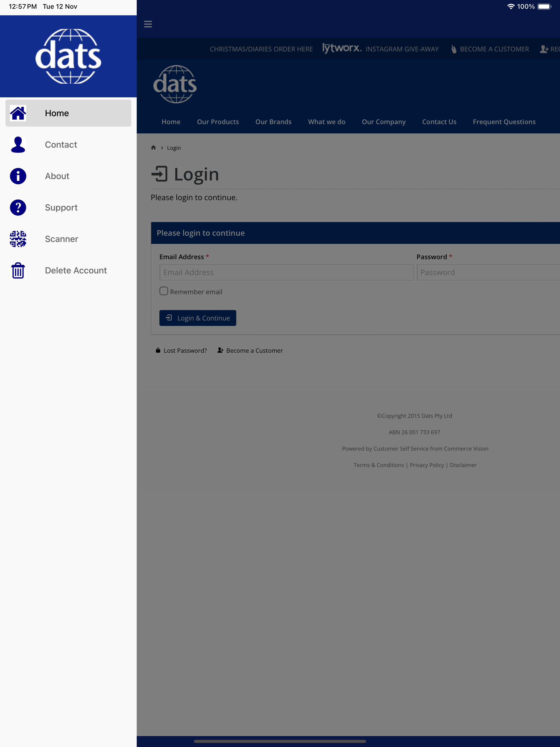Viewport: 560px width, 747px height.
Task: Tap the Wi-Fi status icon
Action: click(511, 6)
